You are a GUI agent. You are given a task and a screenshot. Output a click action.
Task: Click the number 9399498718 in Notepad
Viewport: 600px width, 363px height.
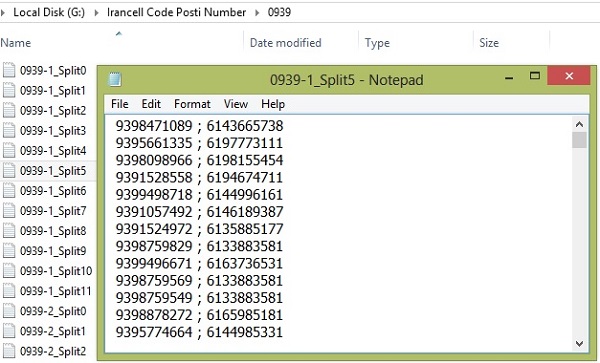click(154, 195)
